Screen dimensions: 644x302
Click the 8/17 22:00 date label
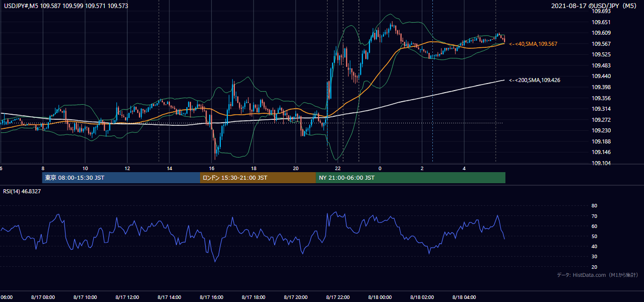[x=338, y=297]
